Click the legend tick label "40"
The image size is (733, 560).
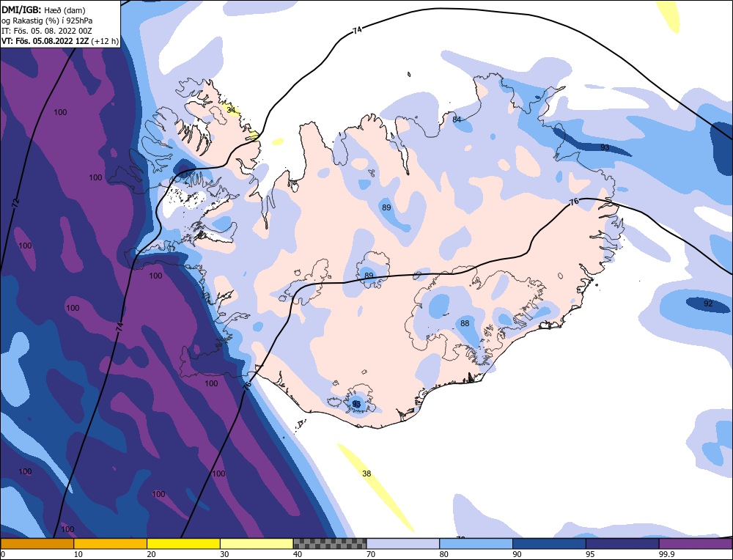[298, 554]
